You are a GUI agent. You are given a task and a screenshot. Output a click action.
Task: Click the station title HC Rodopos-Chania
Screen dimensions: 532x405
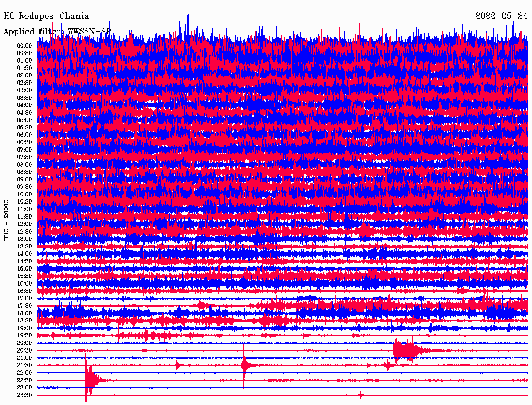[46, 16]
